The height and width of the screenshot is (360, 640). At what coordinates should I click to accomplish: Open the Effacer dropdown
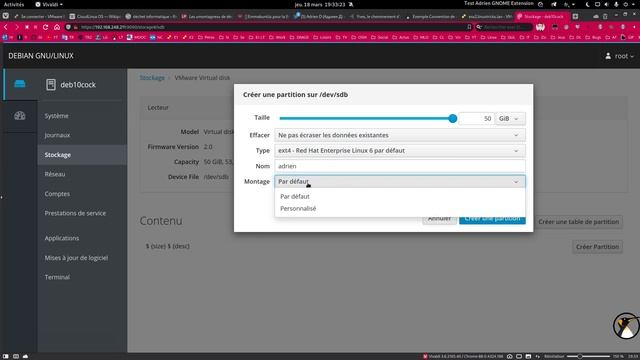[400, 135]
